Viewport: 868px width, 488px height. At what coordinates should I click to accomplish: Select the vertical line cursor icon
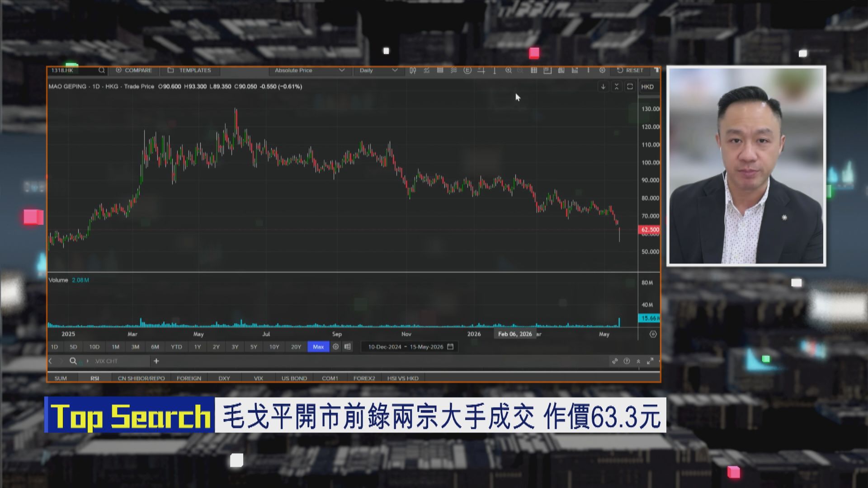click(x=495, y=70)
